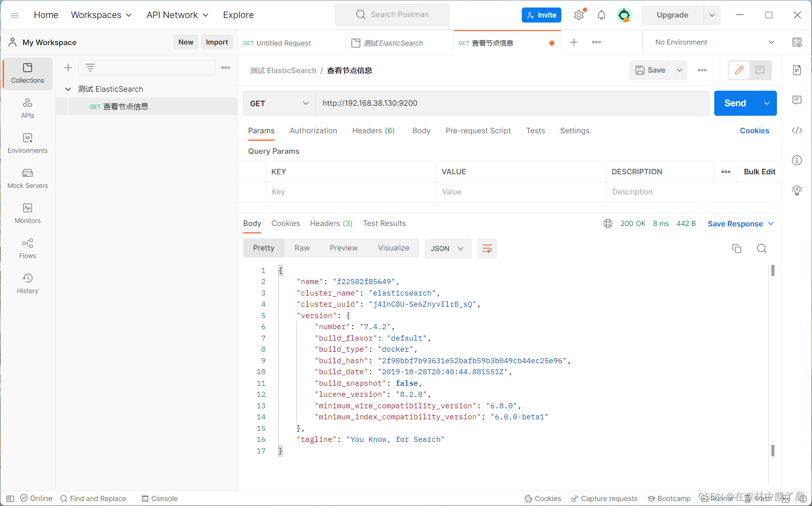812x506 pixels.
Task: Open the Send button dropdown arrow
Action: pyautogui.click(x=767, y=103)
